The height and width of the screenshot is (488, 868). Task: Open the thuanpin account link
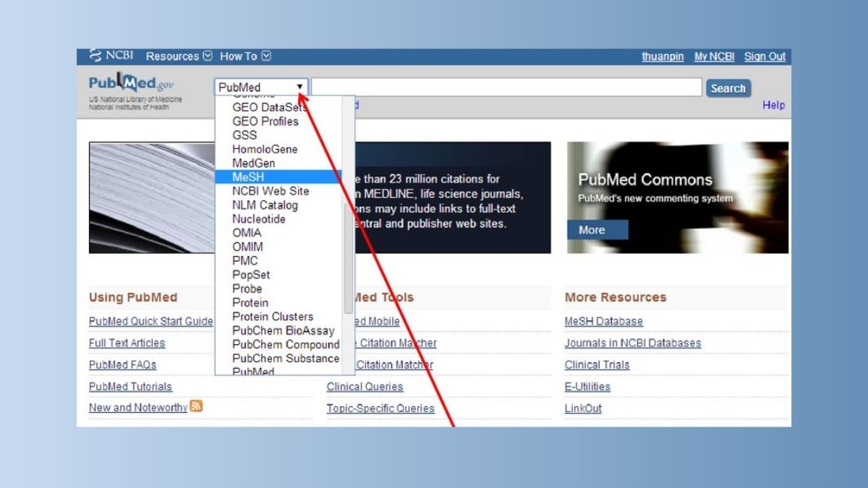coord(663,56)
